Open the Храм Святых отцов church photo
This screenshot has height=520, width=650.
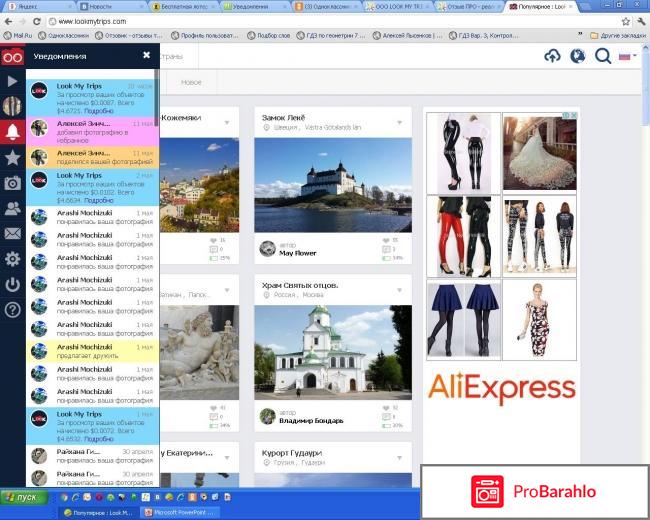click(333, 352)
